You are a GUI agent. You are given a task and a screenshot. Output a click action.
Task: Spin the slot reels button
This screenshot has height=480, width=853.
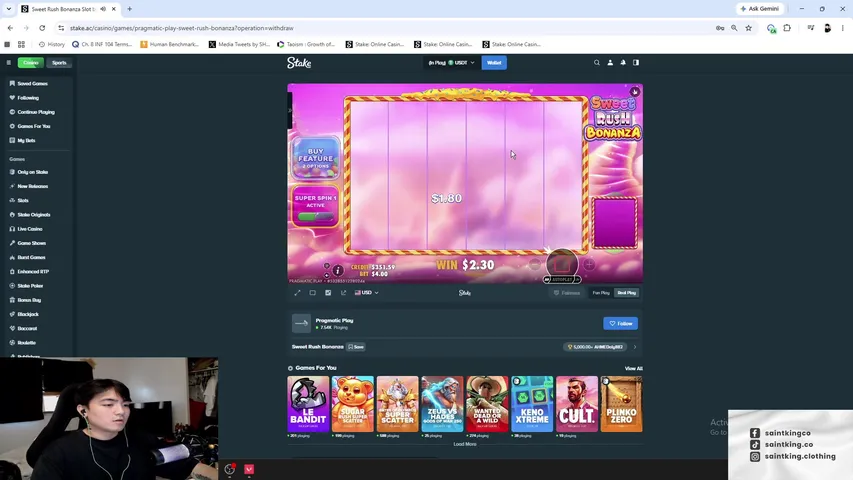pos(562,264)
